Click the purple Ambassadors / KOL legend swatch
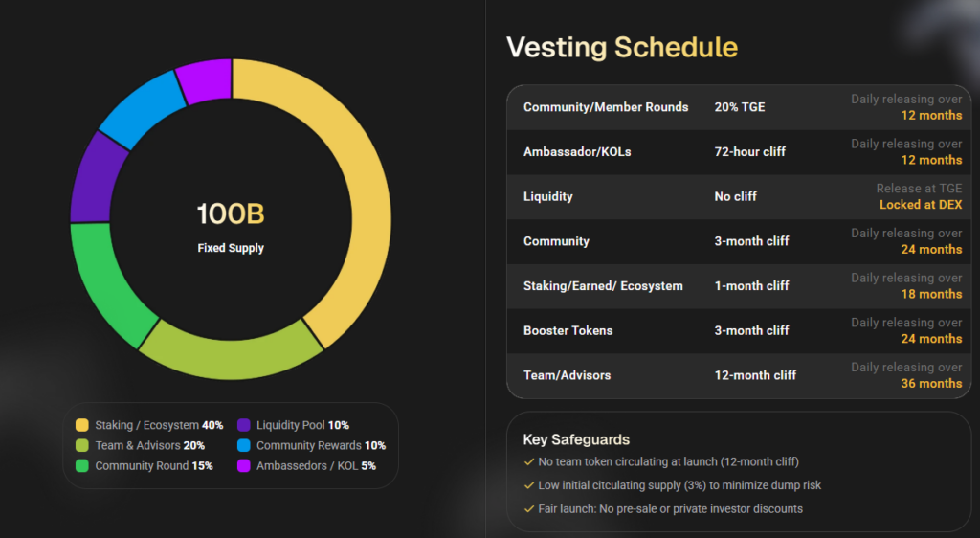The width and height of the screenshot is (980, 538). [244, 466]
